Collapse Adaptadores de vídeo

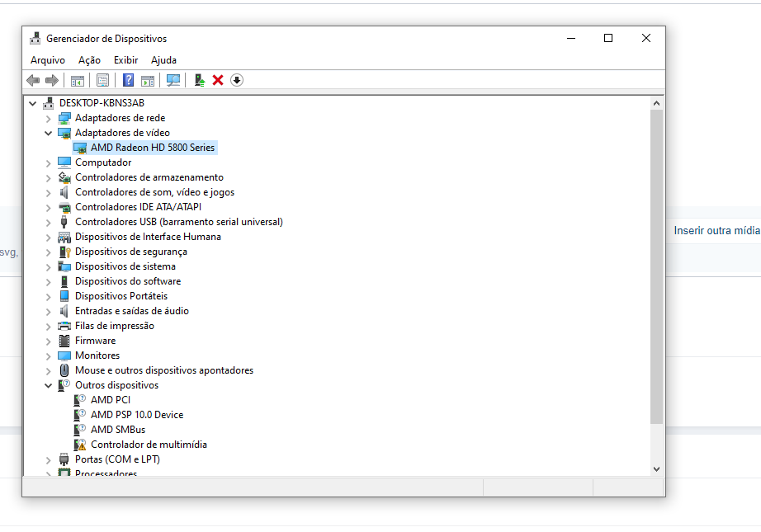point(48,133)
